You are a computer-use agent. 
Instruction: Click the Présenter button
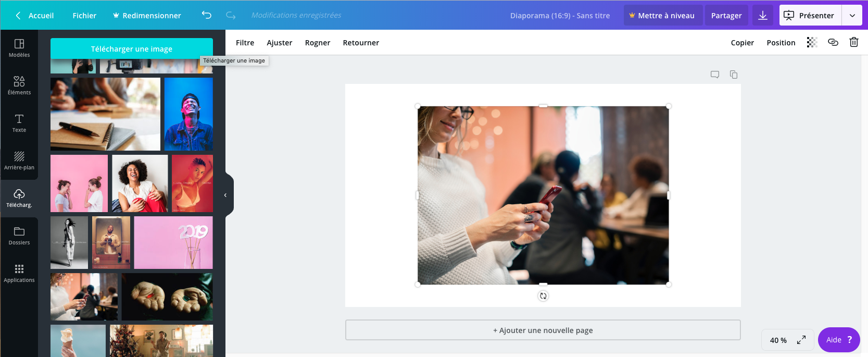click(810, 16)
